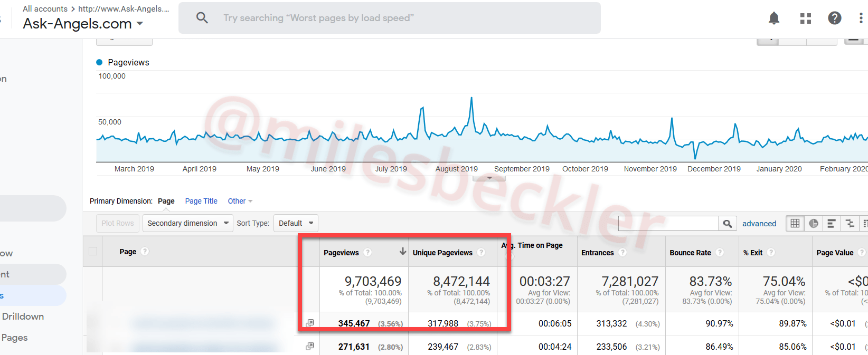Click the 90.97% bounce rate cell
This screenshot has height=355, width=868.
pos(719,323)
